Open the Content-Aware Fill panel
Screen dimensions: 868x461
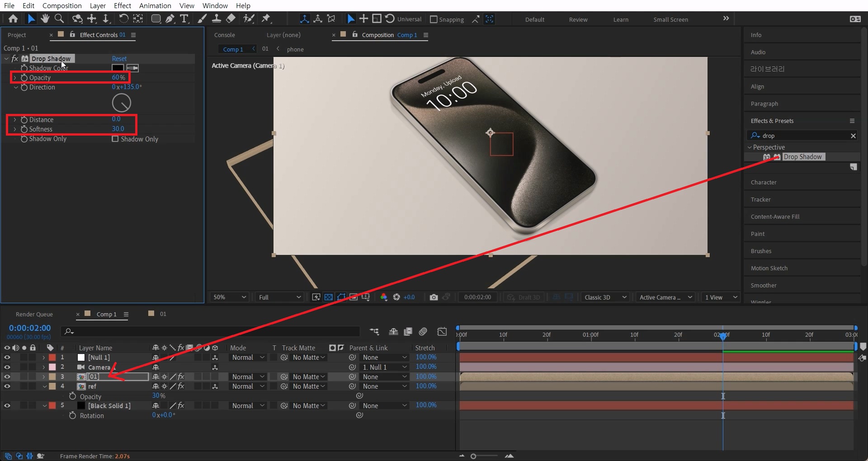point(775,216)
